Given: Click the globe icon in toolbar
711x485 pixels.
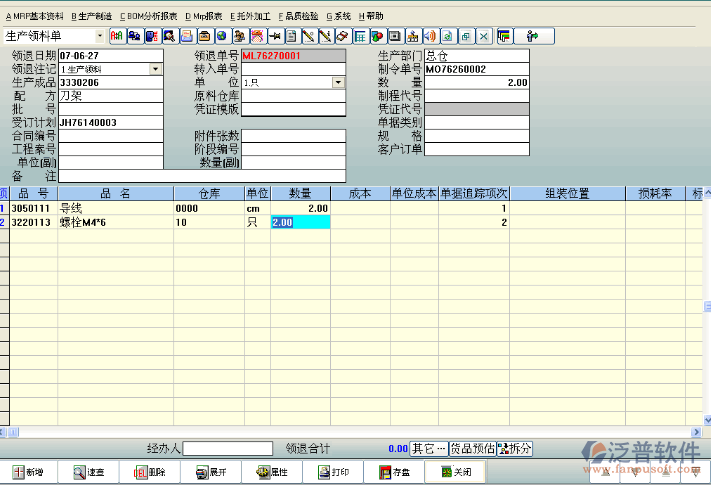Looking at the screenshot, I should coord(221,36).
